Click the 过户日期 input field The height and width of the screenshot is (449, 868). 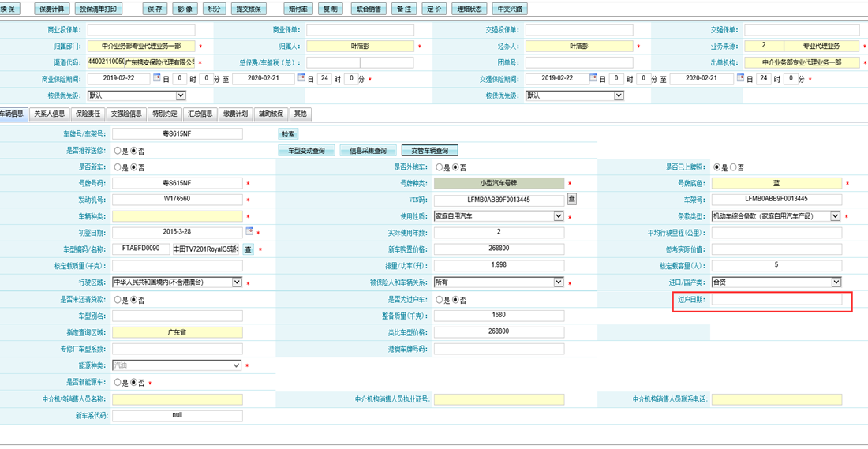coord(776,300)
